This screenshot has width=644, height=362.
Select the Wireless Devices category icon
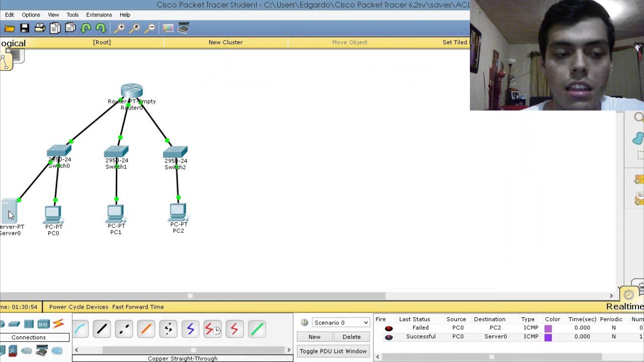pyautogui.click(x=43, y=324)
